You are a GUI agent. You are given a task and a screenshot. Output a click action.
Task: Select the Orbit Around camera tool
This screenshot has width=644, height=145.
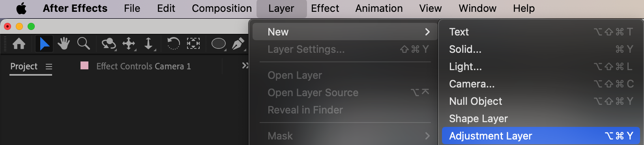click(x=109, y=44)
